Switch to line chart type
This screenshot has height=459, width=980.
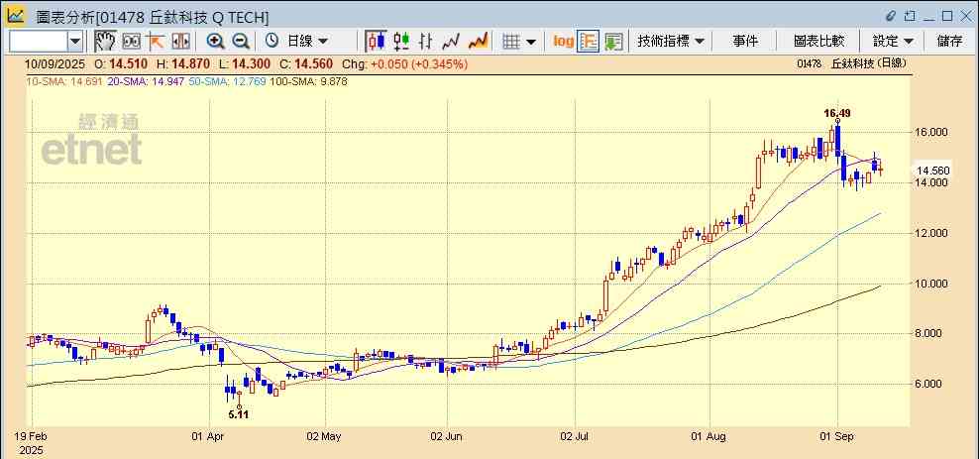coord(451,42)
